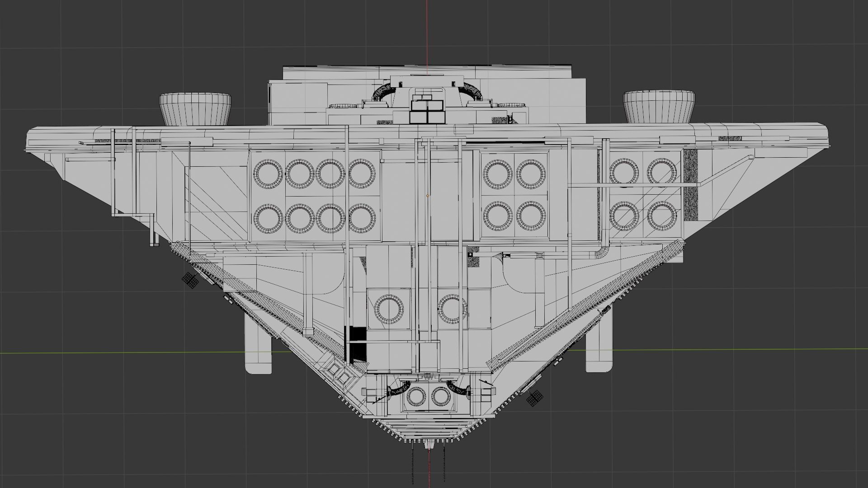The height and width of the screenshot is (488, 868).
Task: Click the orange object origin point
Action: pyautogui.click(x=428, y=196)
